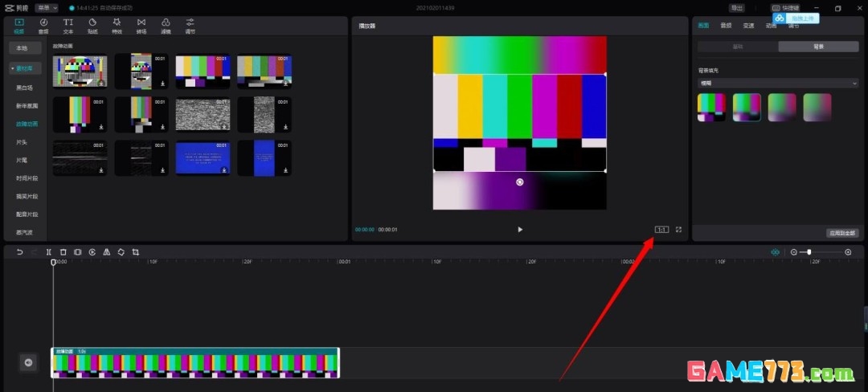Expand the 背景填充 模糊 dropdown

(x=777, y=83)
